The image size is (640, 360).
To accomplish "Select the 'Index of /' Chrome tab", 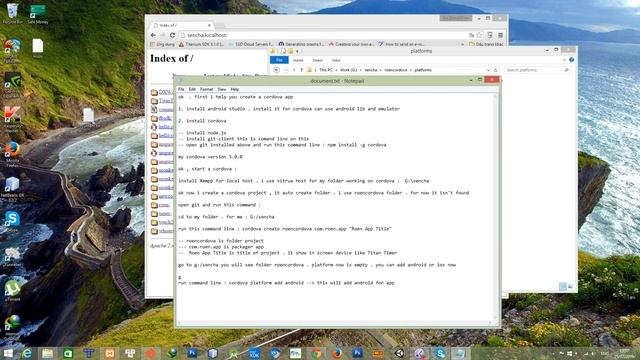I will point(182,25).
